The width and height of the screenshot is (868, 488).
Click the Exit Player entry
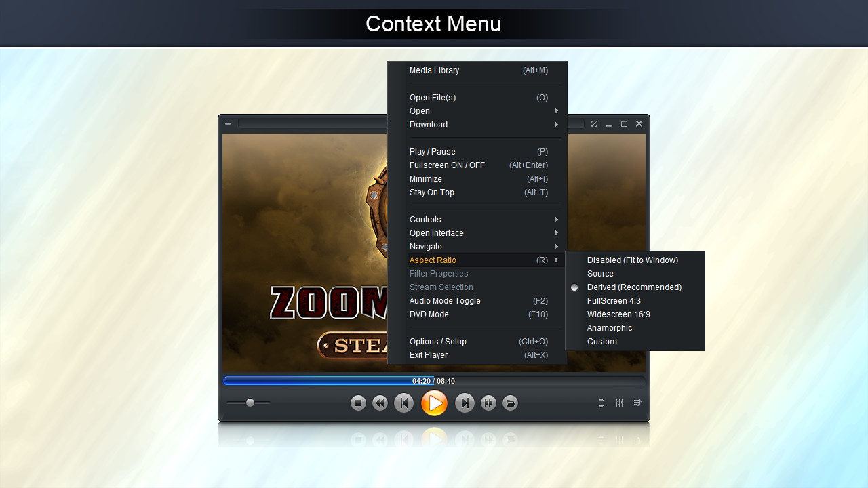point(429,355)
